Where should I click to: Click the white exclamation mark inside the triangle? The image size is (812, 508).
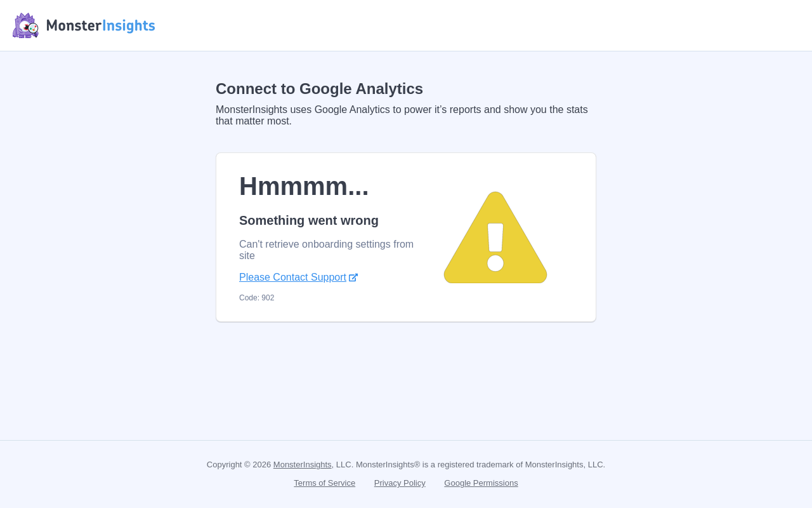click(x=495, y=247)
